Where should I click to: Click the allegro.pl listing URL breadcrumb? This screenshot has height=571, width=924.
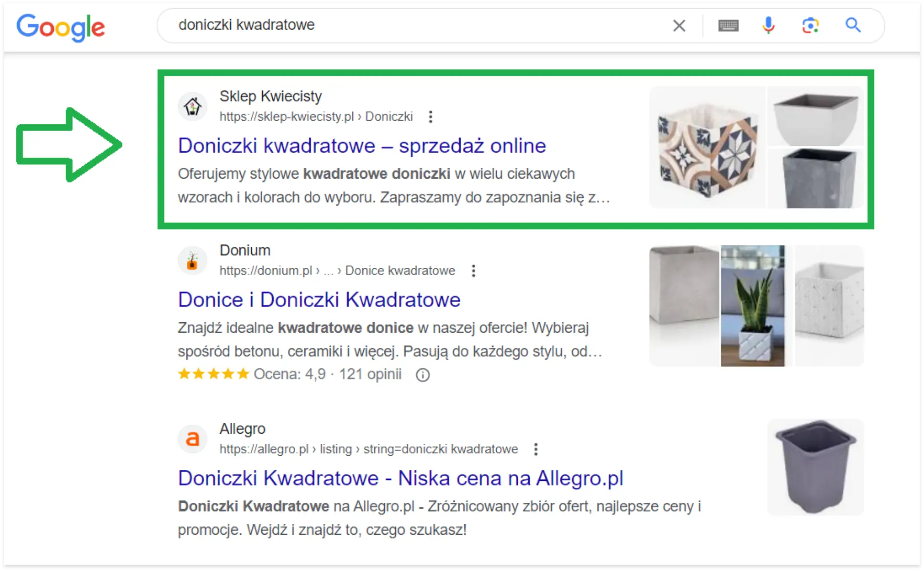pos(369,449)
